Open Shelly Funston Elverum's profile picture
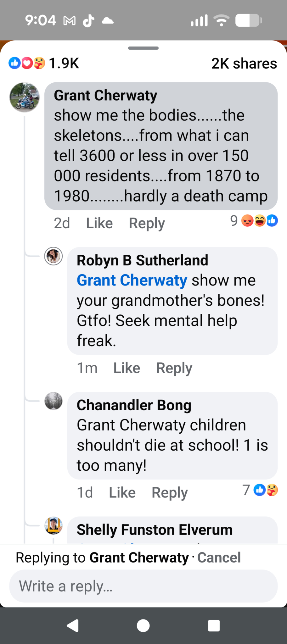Viewport: 287px width, 644px height. [x=53, y=525]
